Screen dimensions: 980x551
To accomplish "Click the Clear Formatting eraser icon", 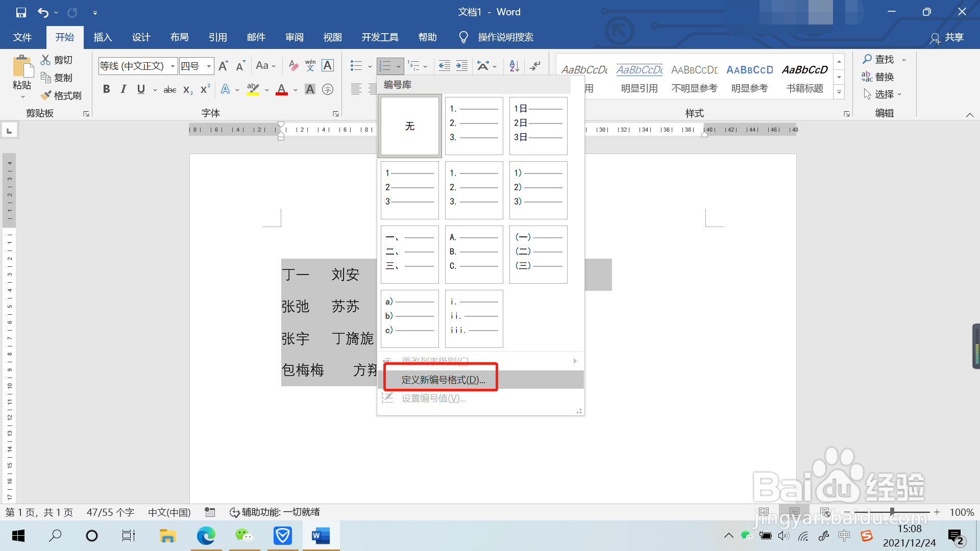I will tap(293, 66).
